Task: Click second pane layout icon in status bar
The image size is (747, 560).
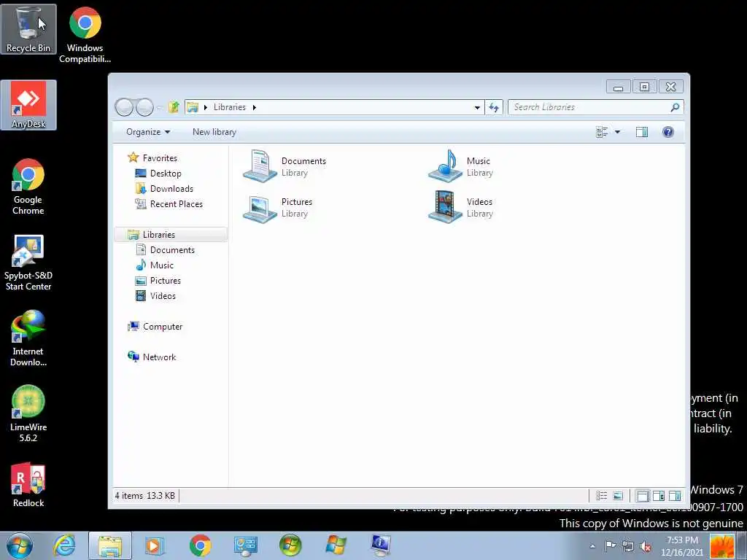Action: [x=659, y=496]
